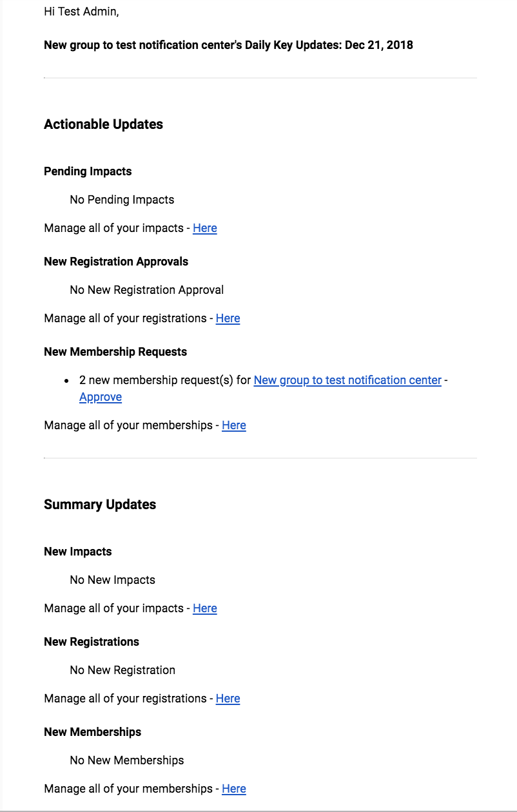Click the No New Registration Approval text
Image resolution: width=517 pixels, height=812 pixels.
click(147, 290)
